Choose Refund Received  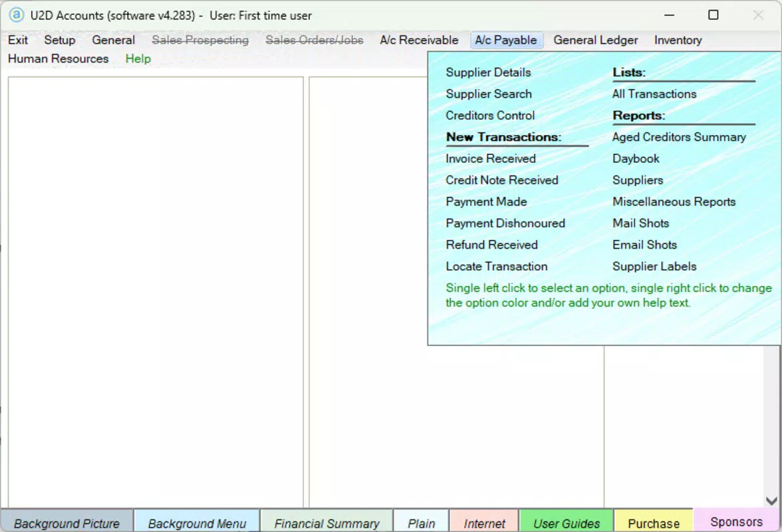[x=492, y=244]
